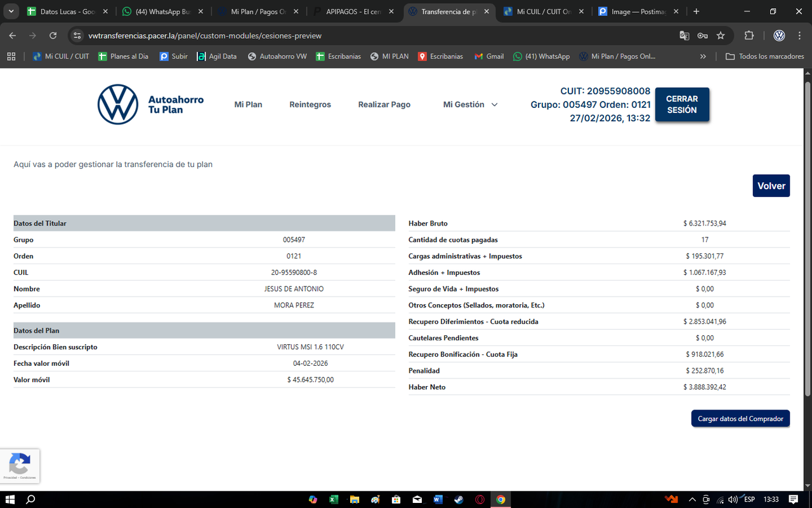The height and width of the screenshot is (508, 812).
Task: Open the volume control in tray
Action: [x=733, y=499]
